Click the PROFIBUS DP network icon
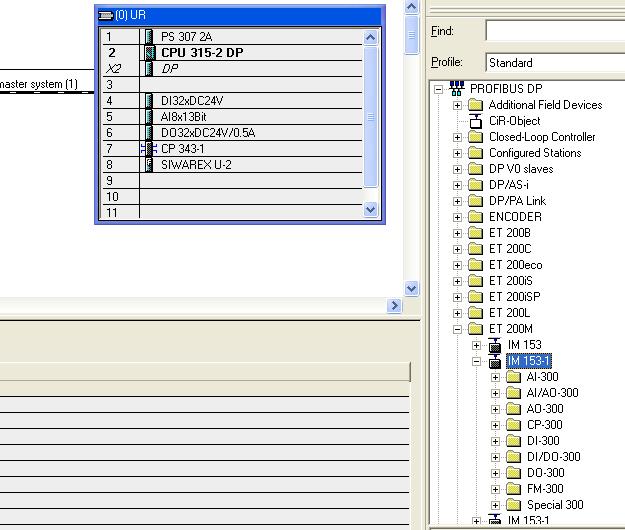This screenshot has height=530, width=625. coord(457,88)
